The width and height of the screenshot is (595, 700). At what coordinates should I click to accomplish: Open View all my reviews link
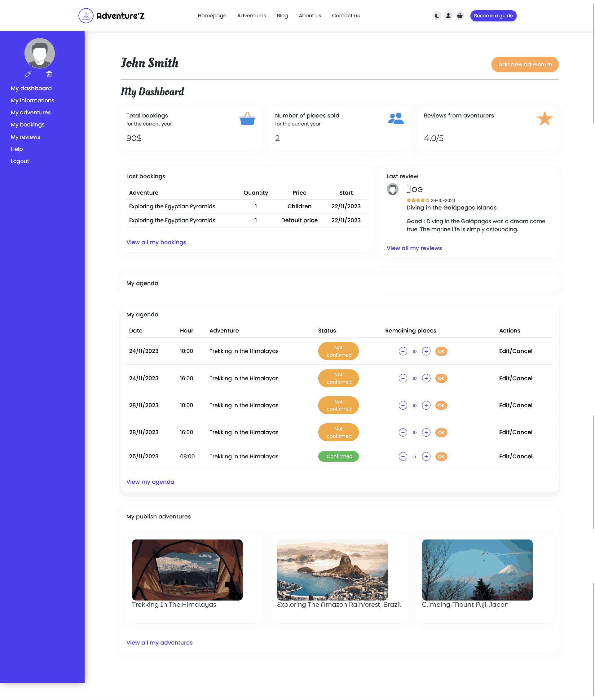(x=414, y=248)
